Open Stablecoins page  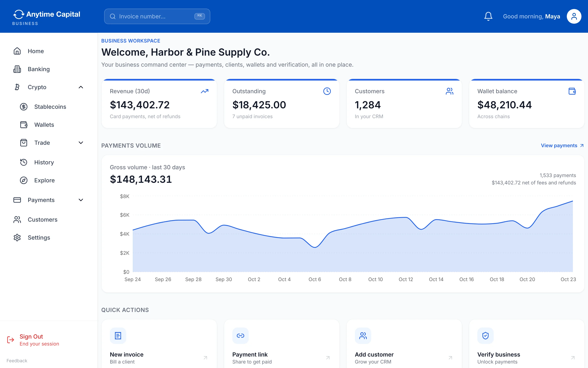tap(52, 107)
